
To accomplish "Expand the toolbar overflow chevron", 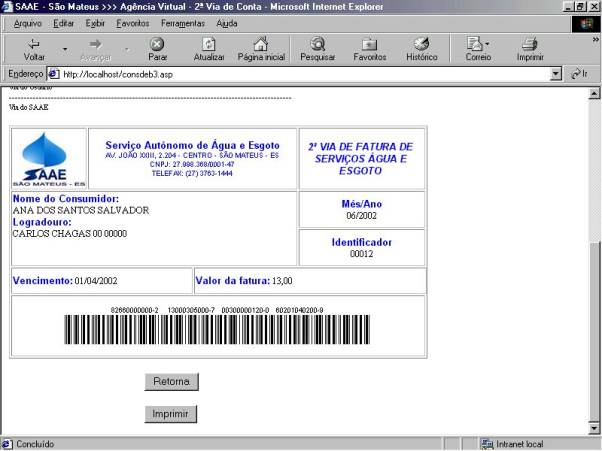I will tap(595, 39).
